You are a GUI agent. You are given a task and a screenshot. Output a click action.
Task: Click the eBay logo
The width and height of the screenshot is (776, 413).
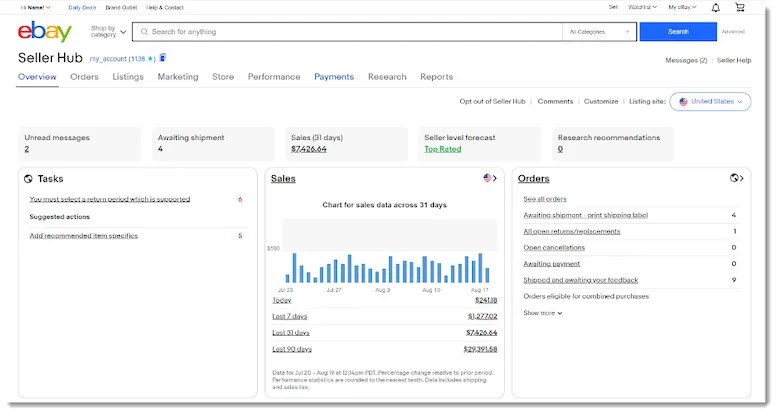click(x=45, y=32)
